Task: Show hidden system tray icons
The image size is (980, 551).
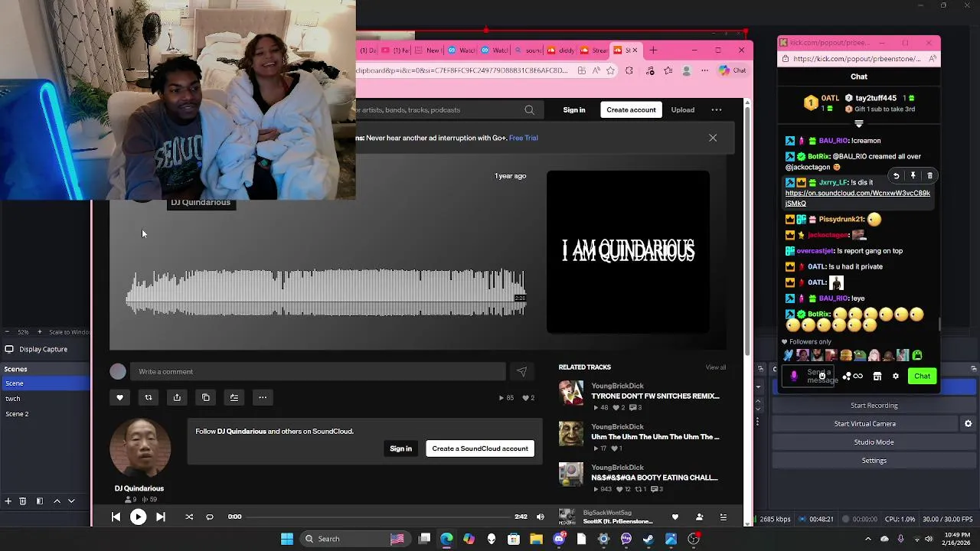Action: tap(867, 539)
